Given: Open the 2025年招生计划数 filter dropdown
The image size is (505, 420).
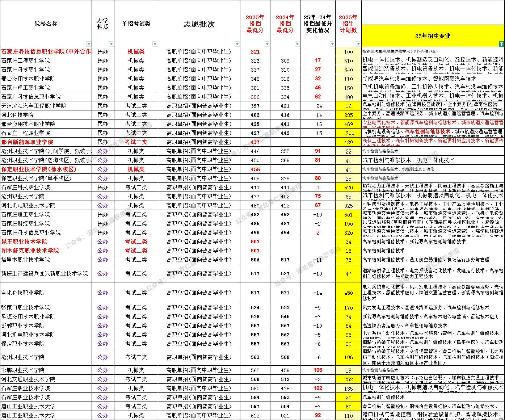Looking at the screenshot, I should click(358, 44).
